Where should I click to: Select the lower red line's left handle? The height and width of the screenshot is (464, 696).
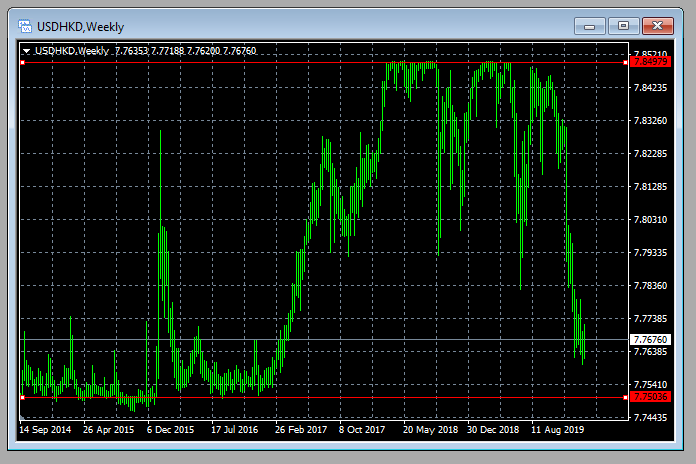point(23,397)
